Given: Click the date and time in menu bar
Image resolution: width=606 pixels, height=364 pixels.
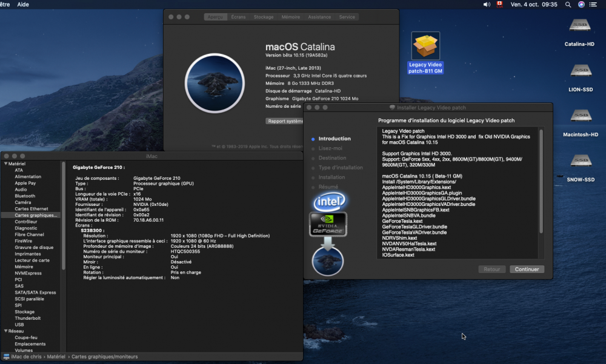Looking at the screenshot, I should (x=534, y=5).
